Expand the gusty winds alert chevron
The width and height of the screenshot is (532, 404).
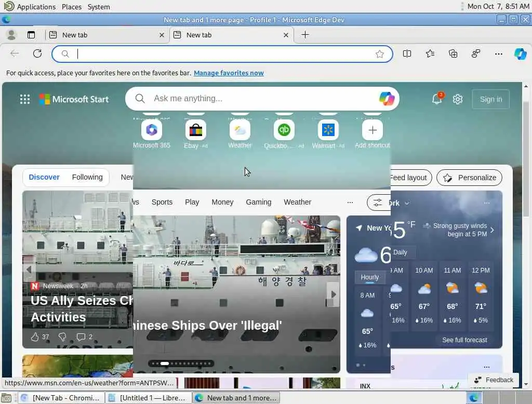pos(493,230)
